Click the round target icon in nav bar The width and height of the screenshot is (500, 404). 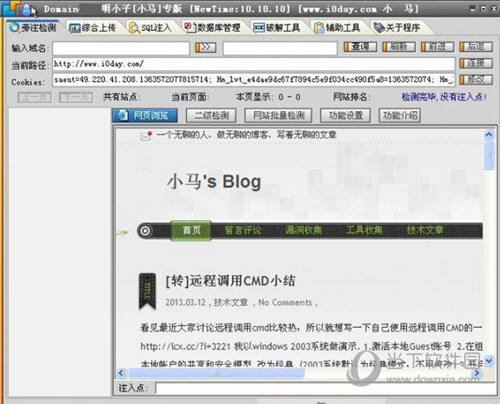point(145,231)
